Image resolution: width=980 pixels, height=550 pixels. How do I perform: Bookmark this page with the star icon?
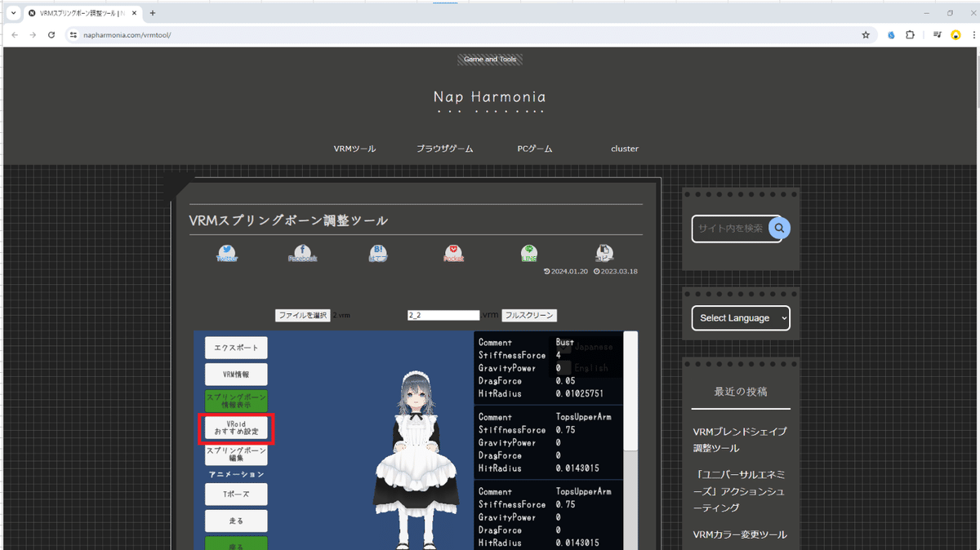[x=866, y=35]
